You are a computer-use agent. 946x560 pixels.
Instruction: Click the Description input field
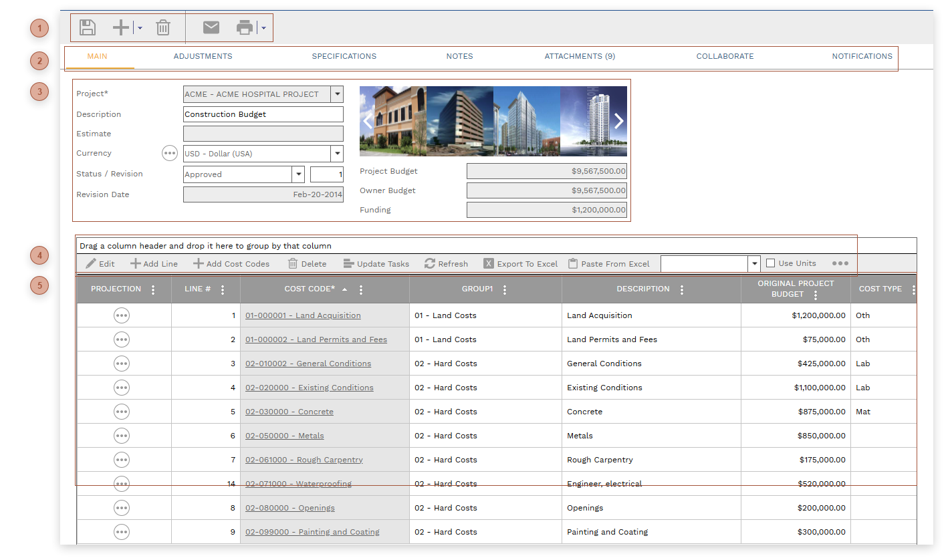(x=263, y=114)
